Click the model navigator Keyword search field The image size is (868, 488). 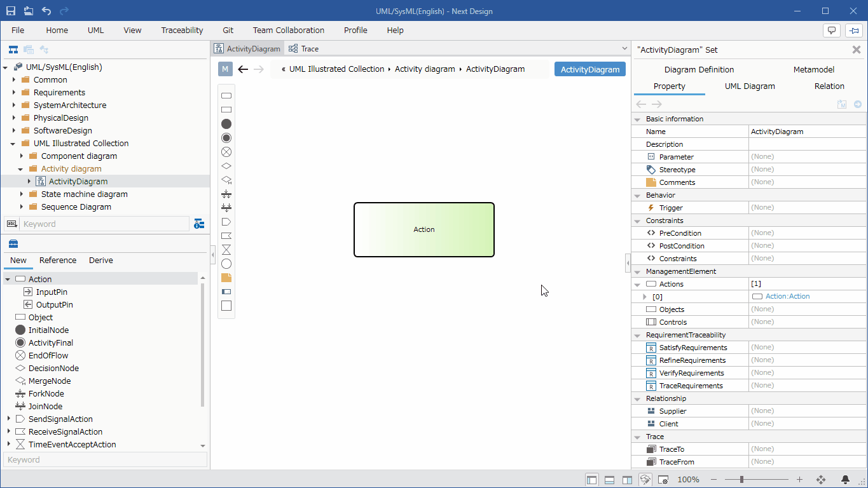(x=104, y=224)
